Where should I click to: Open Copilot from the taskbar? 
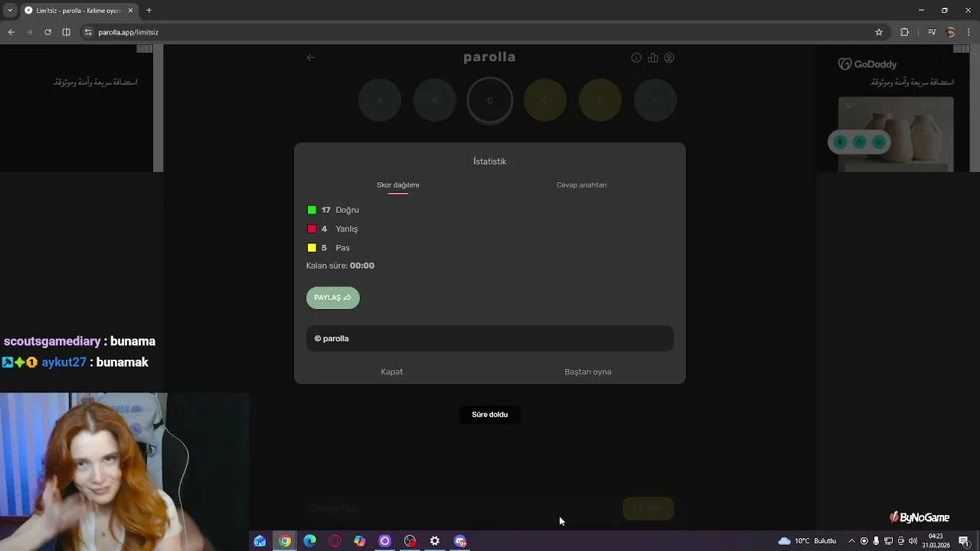click(360, 541)
